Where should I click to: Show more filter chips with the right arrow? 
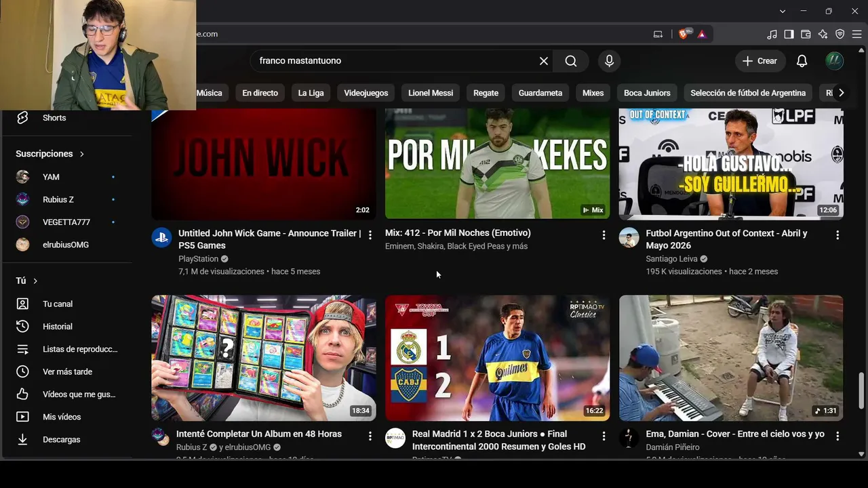pyautogui.click(x=841, y=93)
